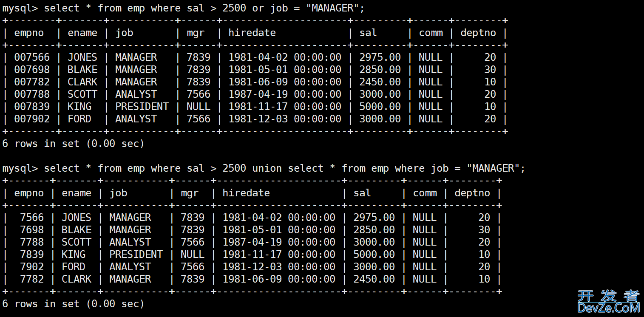644x317 pixels.
Task: Click CLARK's MANAGER job in the first table
Action: [136, 82]
